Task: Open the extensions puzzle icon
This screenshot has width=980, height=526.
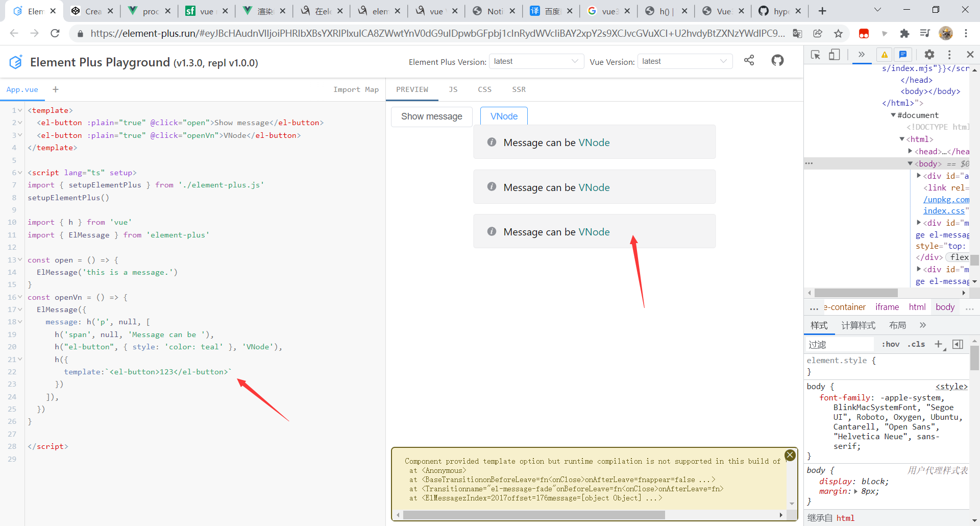Action: pyautogui.click(x=904, y=33)
